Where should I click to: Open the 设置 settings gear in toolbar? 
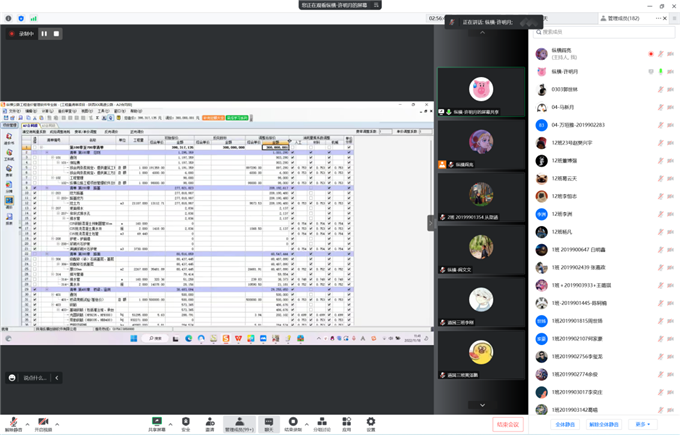(x=371, y=421)
